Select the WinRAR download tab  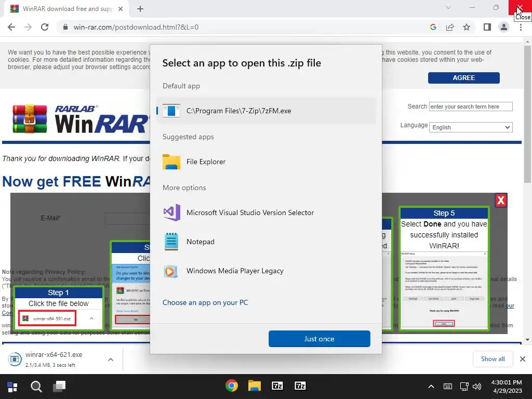[x=66, y=9]
